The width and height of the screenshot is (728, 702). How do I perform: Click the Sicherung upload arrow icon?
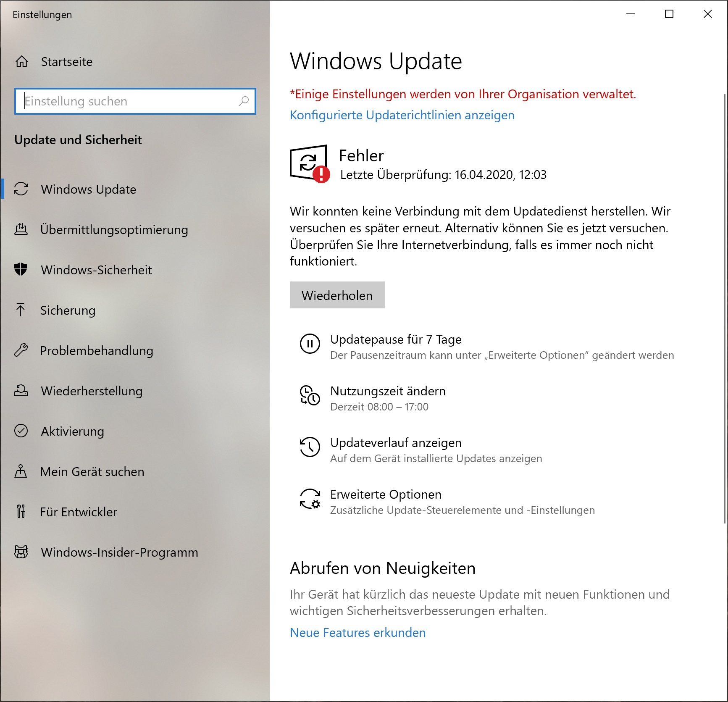tap(20, 310)
